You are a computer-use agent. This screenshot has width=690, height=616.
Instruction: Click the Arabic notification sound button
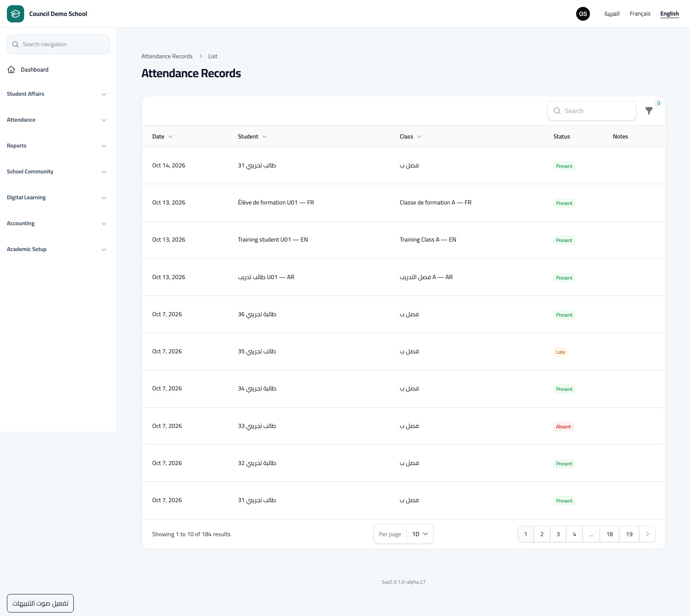(x=40, y=603)
